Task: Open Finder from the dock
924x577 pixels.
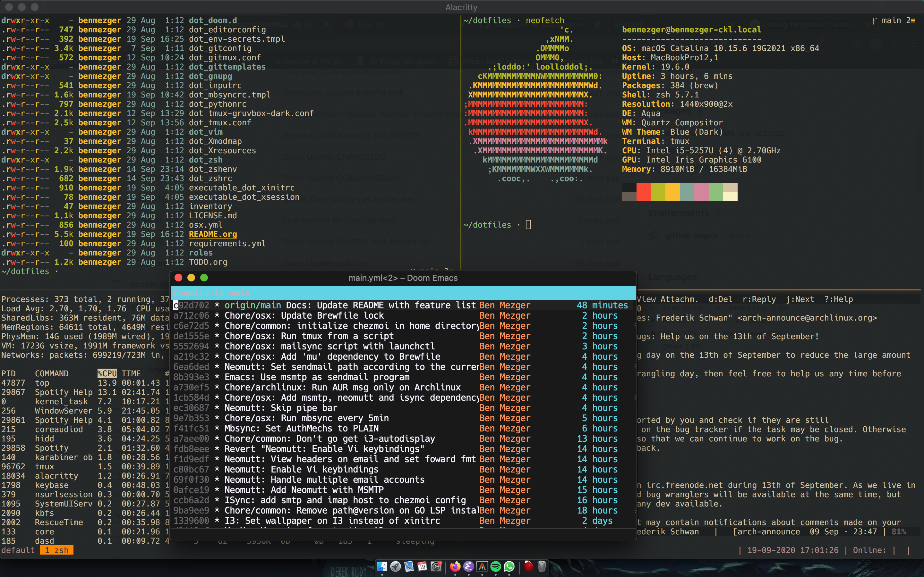Action: [382, 567]
